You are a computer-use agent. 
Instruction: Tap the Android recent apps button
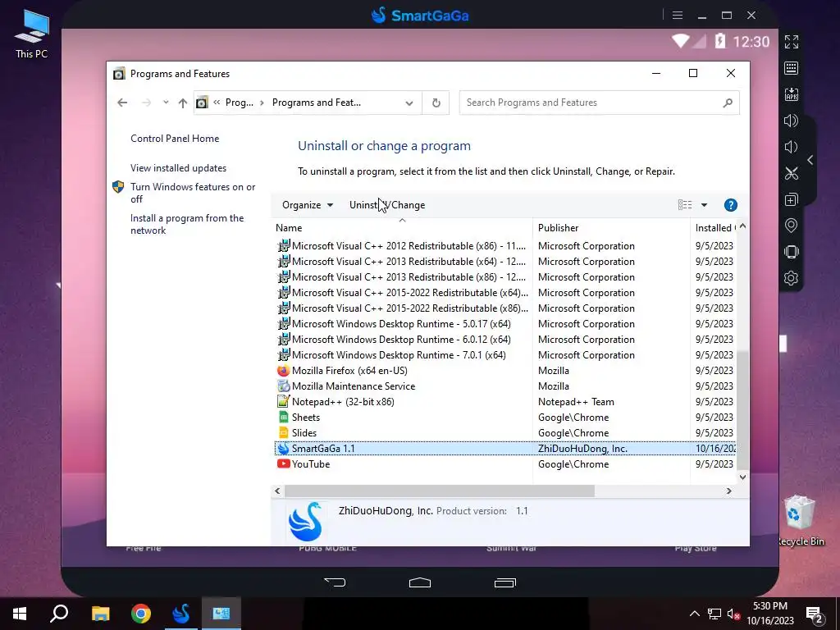click(505, 582)
